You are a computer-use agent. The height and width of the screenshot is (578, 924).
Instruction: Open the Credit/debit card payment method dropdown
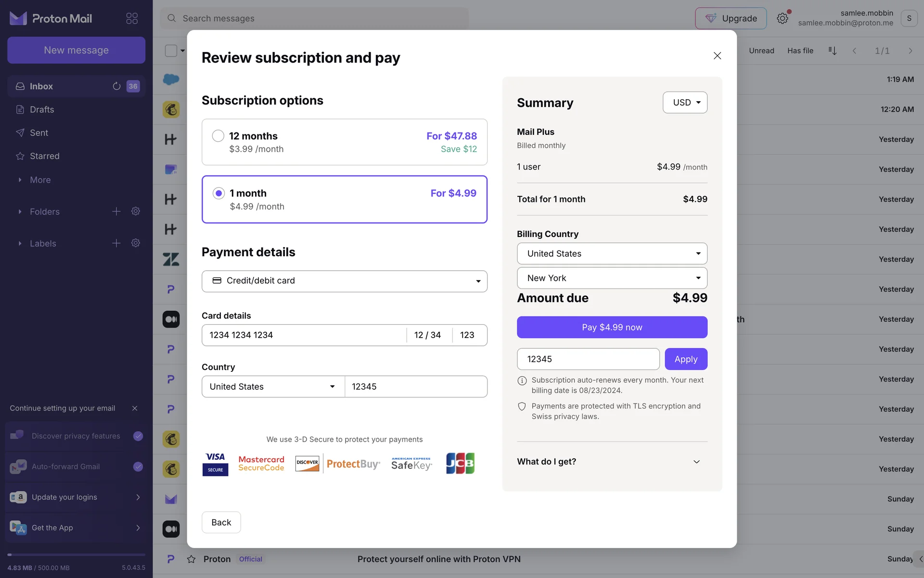[x=344, y=281]
